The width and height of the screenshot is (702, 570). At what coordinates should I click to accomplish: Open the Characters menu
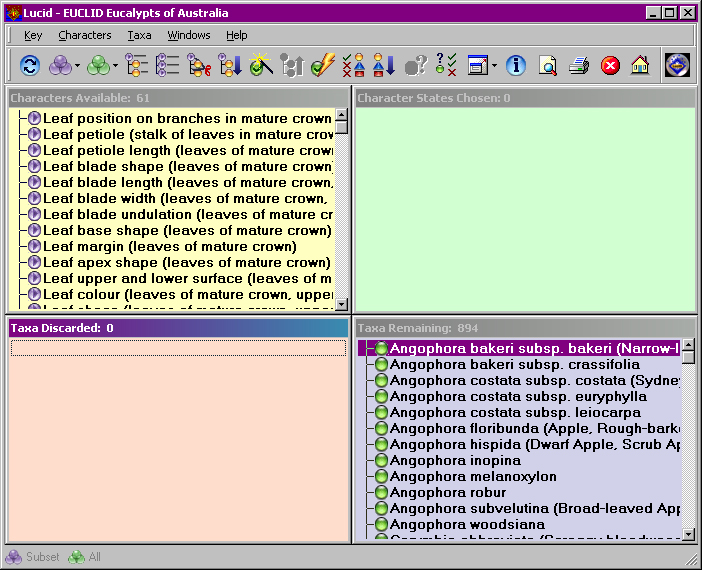[85, 35]
